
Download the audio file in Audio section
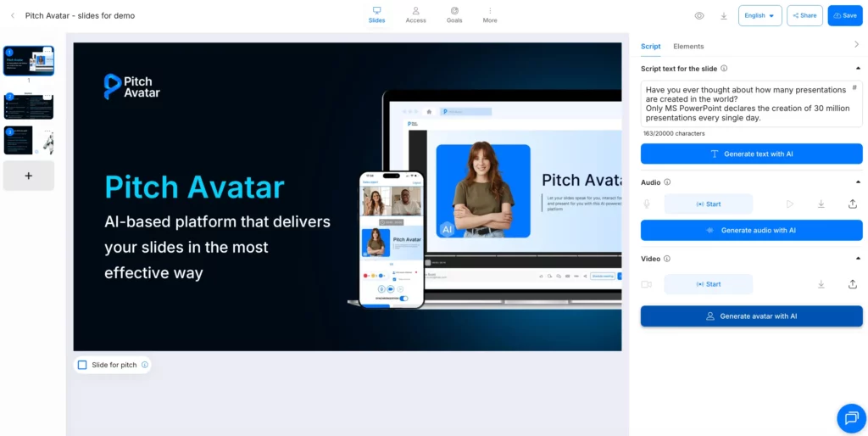821,204
